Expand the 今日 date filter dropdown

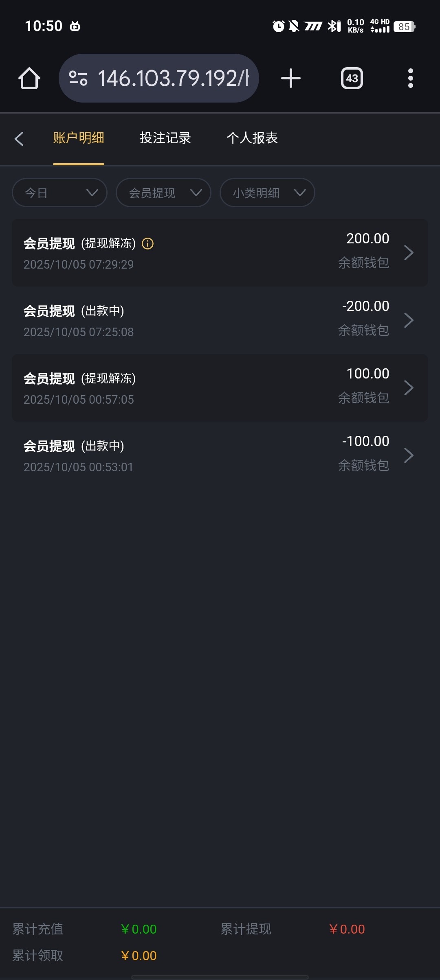(60, 192)
